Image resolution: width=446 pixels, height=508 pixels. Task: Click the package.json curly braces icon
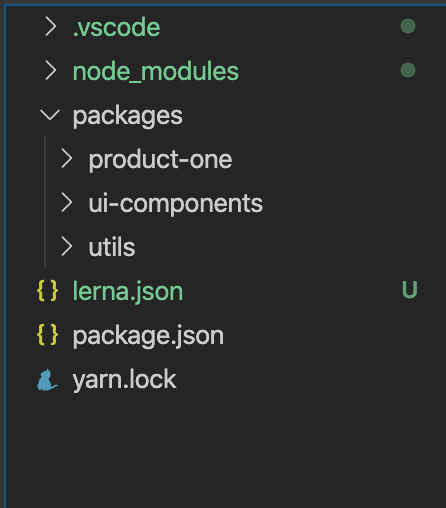point(47,335)
